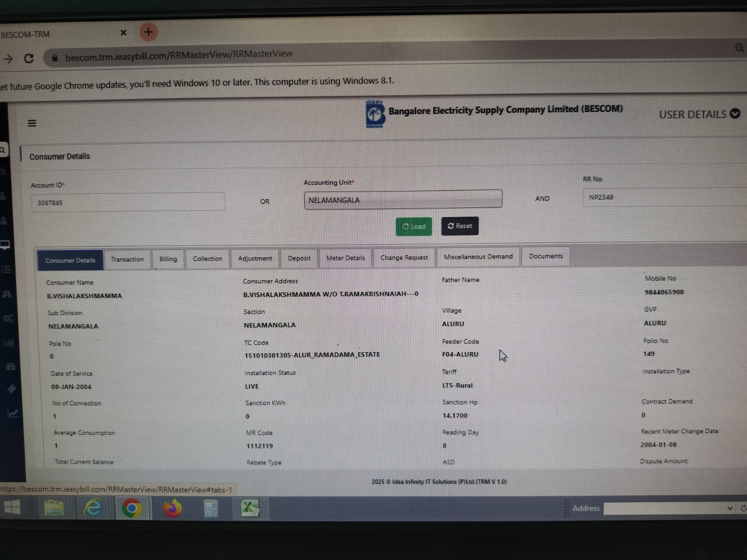
Task: Open the sidebar dashboard gauge icon
Action: (10, 367)
